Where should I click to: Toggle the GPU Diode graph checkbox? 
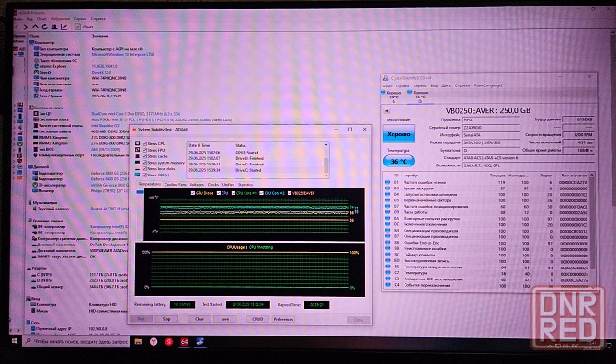[x=192, y=193]
